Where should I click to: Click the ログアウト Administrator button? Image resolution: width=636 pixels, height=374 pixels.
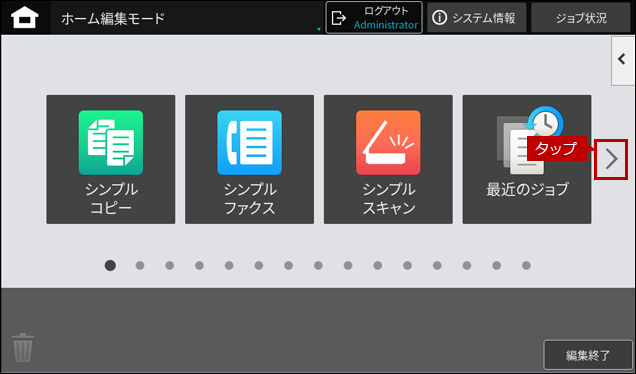click(374, 18)
